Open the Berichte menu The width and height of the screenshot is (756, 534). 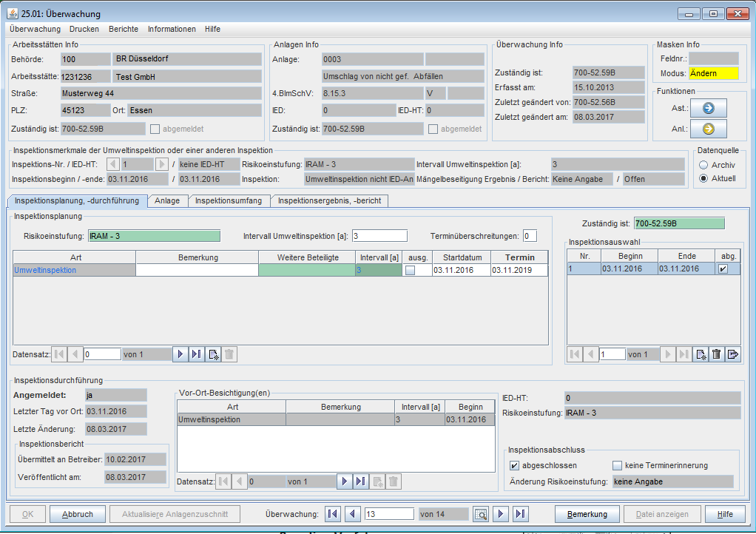click(x=124, y=29)
